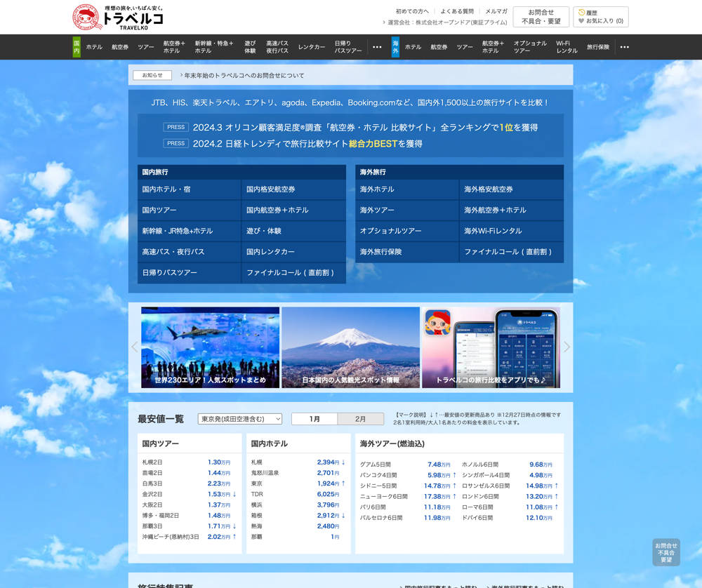Click the 国内ホテル・宿 link
The width and height of the screenshot is (702, 588).
click(x=166, y=189)
